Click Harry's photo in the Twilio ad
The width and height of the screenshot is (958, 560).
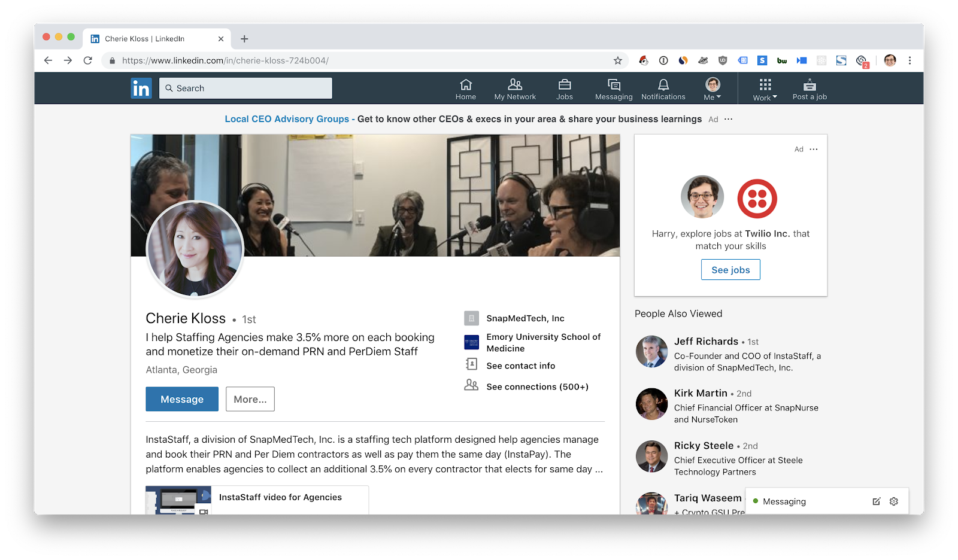click(702, 197)
